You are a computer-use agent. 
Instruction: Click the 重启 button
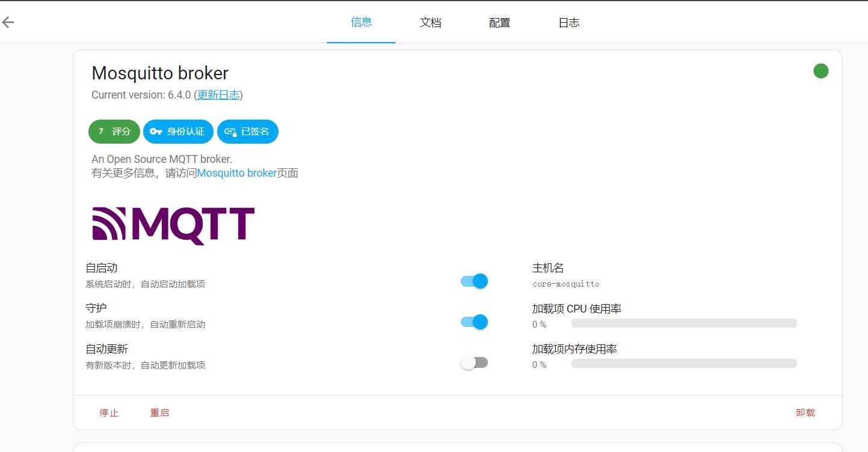pyautogui.click(x=159, y=412)
